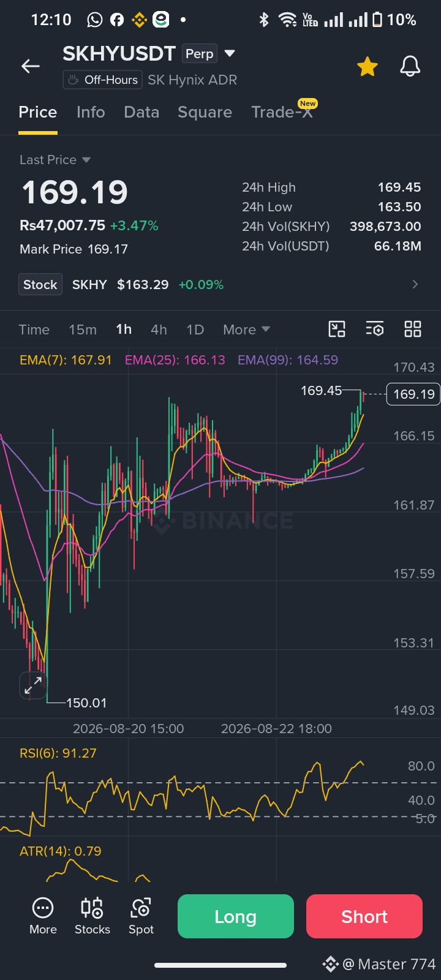Tap the Facebook status bar icon
441x980 pixels.
point(117,20)
